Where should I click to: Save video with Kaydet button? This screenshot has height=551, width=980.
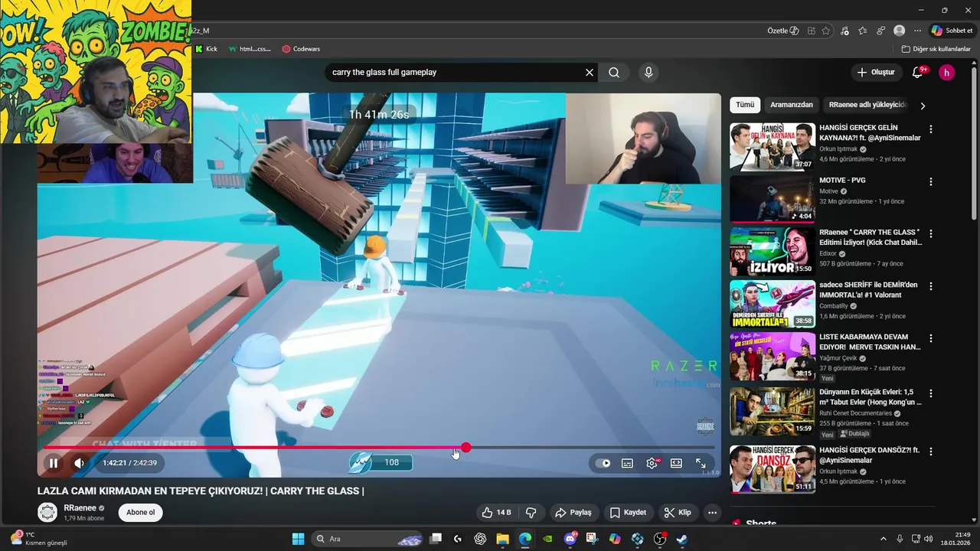628,513
